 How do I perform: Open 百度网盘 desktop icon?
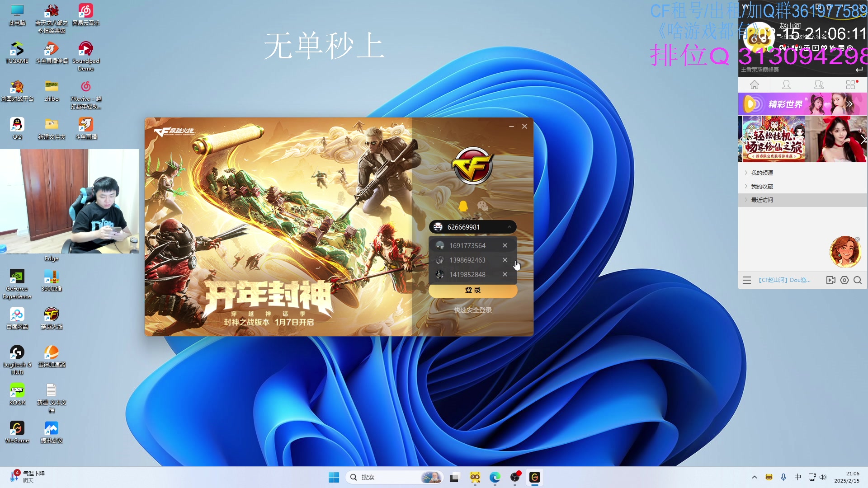[x=17, y=319]
